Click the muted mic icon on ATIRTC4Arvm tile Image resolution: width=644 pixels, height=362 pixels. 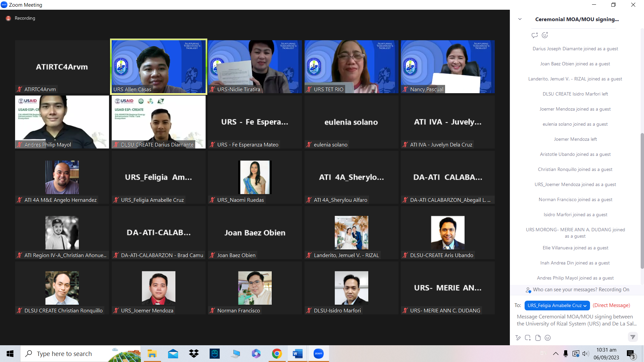click(20, 89)
